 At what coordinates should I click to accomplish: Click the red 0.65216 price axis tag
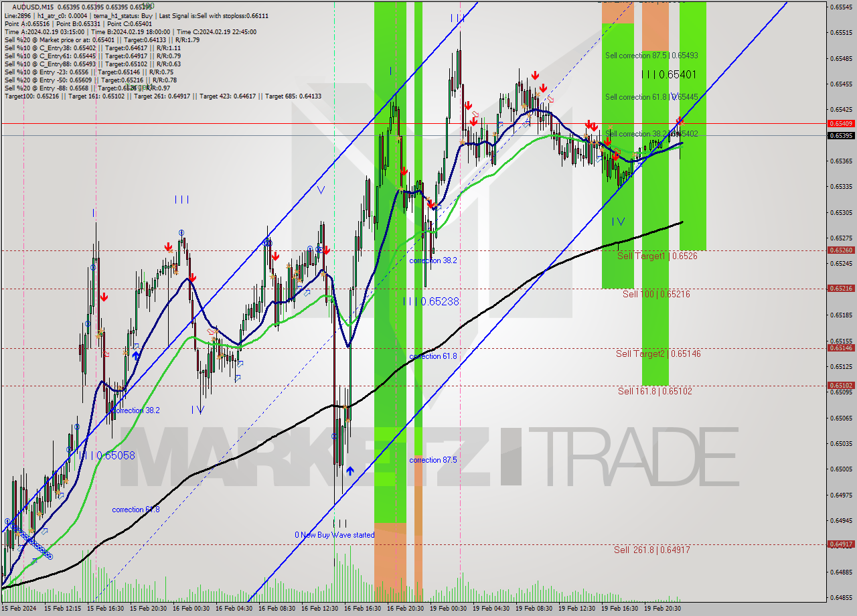coord(841,289)
